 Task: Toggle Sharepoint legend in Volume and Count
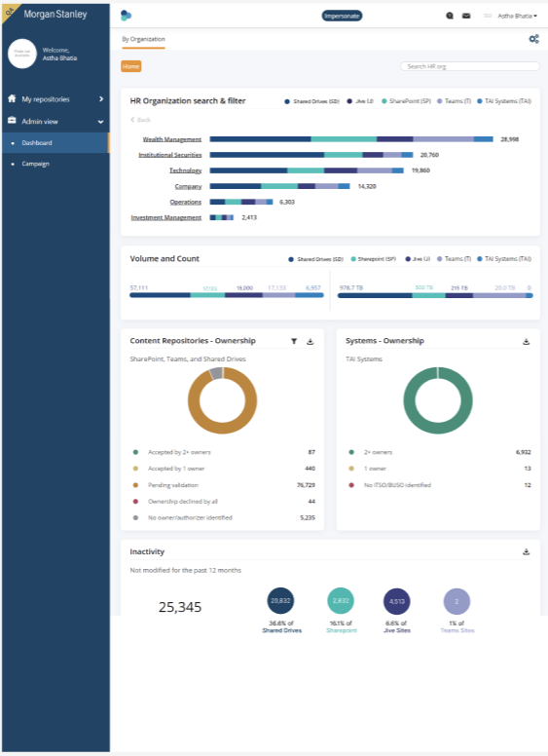373,259
